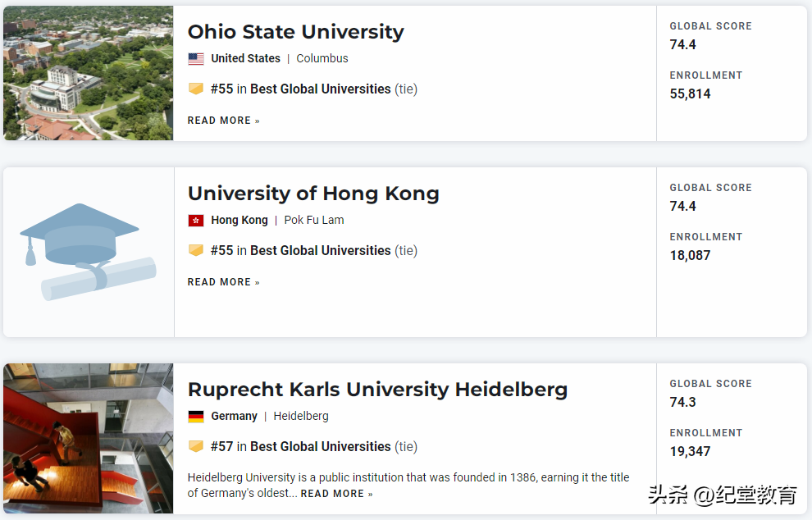Viewport: 812px width, 520px height.
Task: Open the Ohio State University title link
Action: [x=295, y=32]
